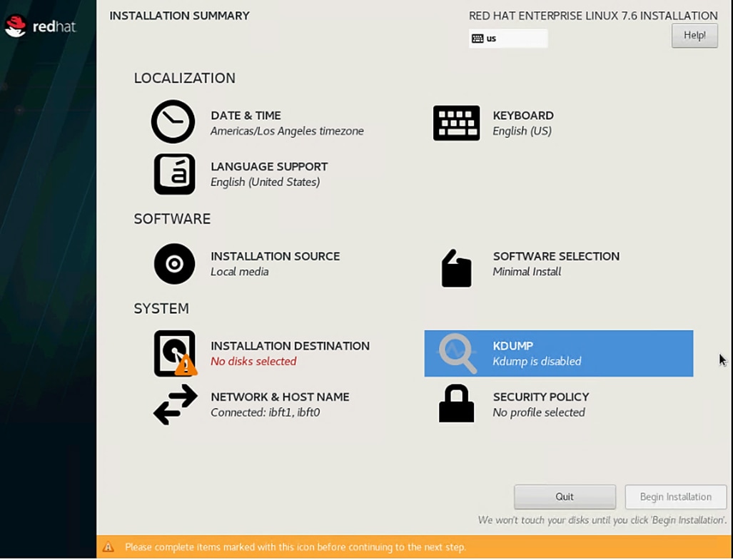Open SECURITY POLICY label
733x560 pixels.
[541, 397]
